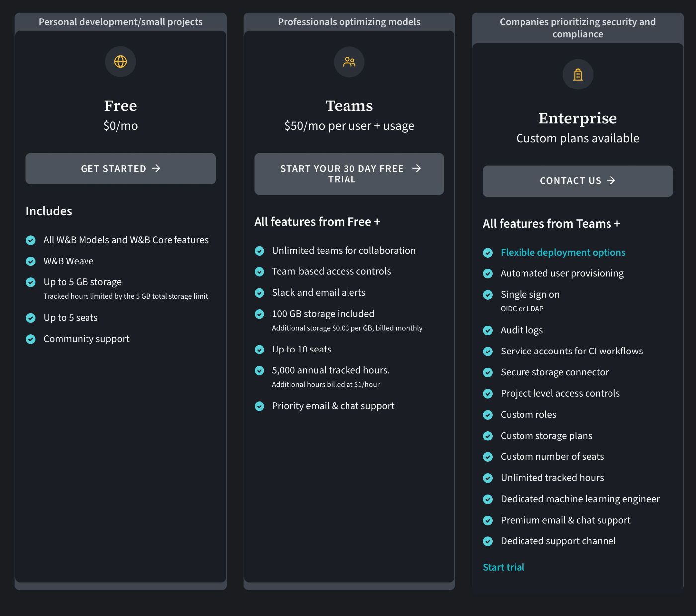Click Personal development/small projects header
This screenshot has height=616, width=696.
(121, 22)
